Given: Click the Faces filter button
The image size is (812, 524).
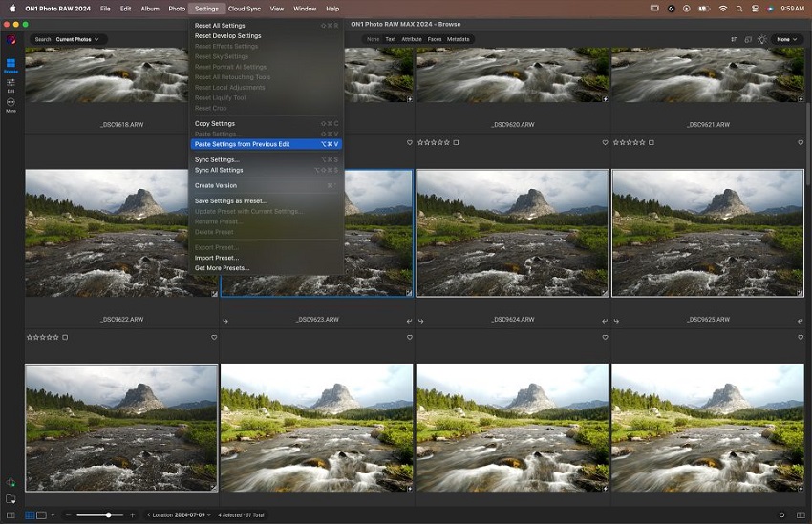Looking at the screenshot, I should tap(434, 39).
